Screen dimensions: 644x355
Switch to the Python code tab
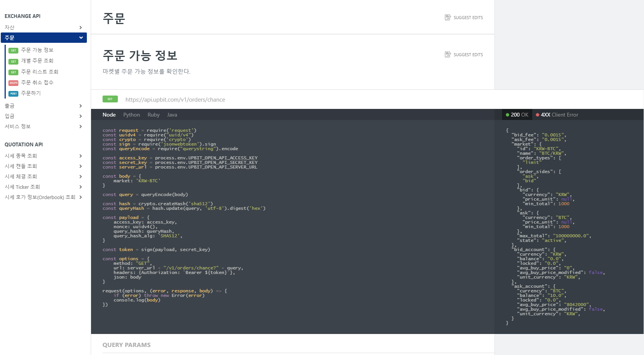(132, 115)
